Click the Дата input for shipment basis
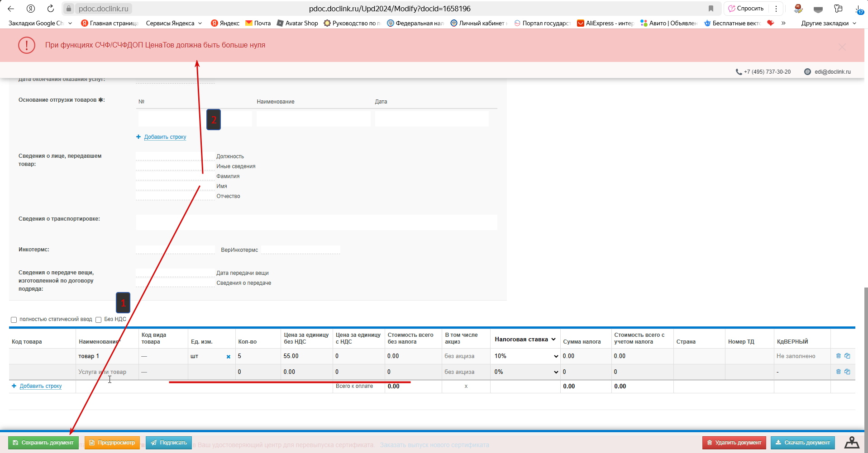This screenshot has width=868, height=453. coord(432,118)
